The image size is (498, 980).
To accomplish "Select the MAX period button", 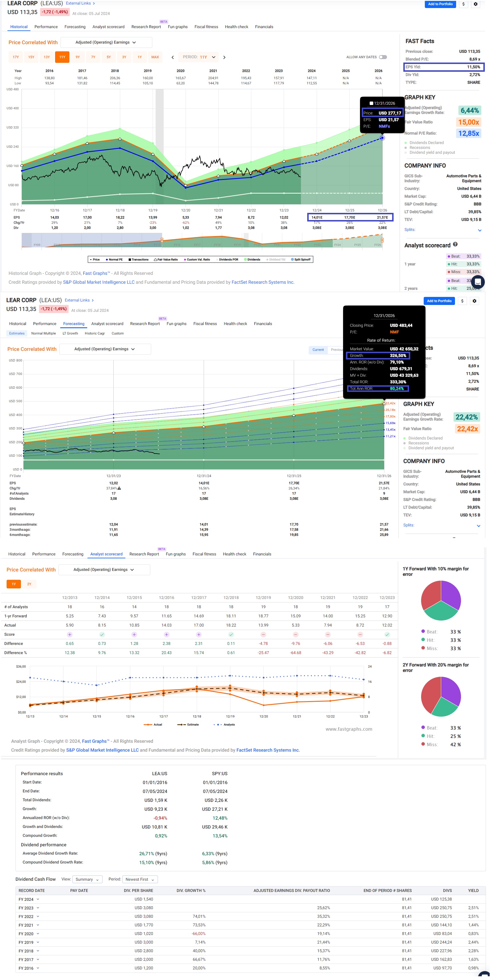I will pyautogui.click(x=155, y=57).
